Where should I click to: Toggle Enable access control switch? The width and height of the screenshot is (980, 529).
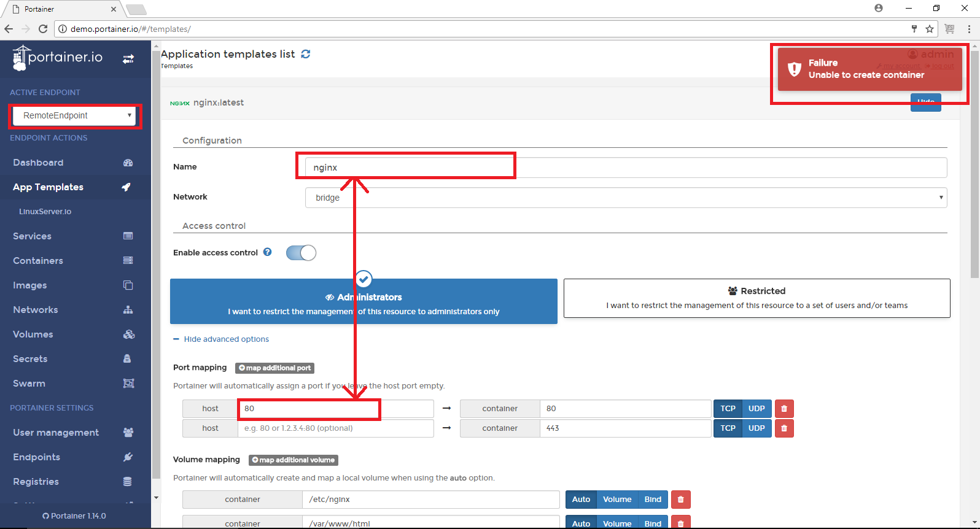pyautogui.click(x=301, y=253)
